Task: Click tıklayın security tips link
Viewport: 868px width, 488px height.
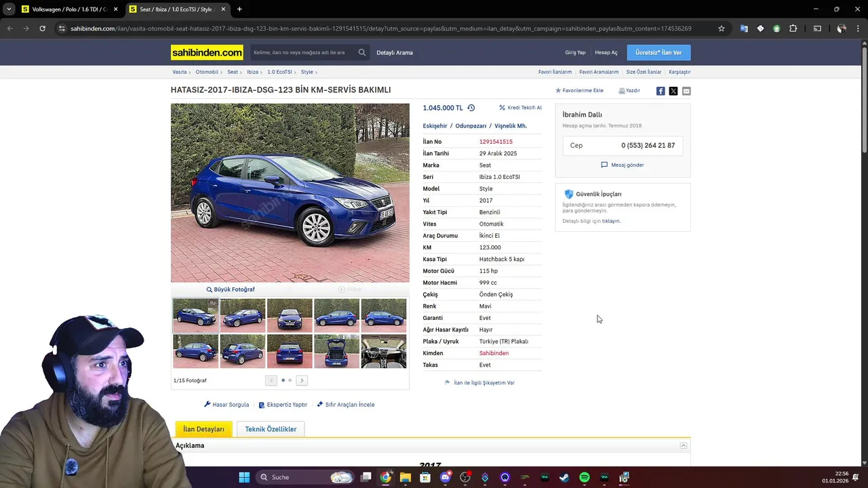Action: [611, 221]
